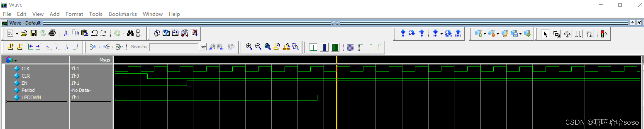Image resolution: width=644 pixels, height=129 pixels.
Task: Click the Zoom Out magnifier
Action: [x=258, y=47]
